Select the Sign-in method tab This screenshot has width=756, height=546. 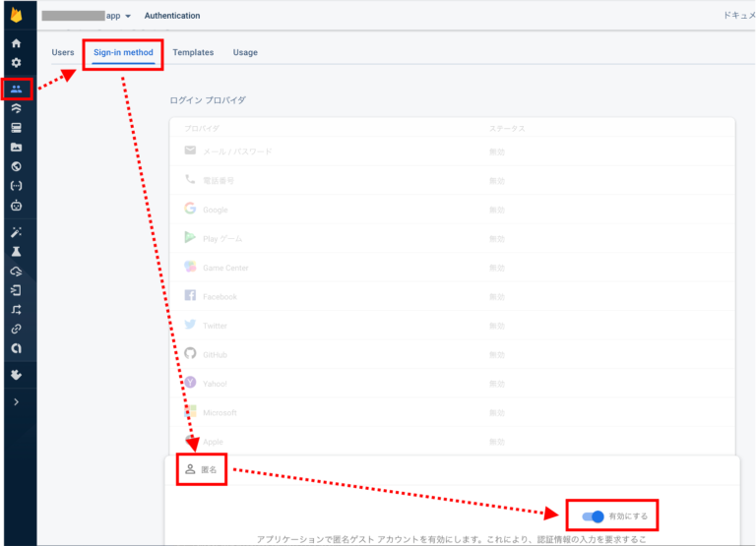(124, 52)
